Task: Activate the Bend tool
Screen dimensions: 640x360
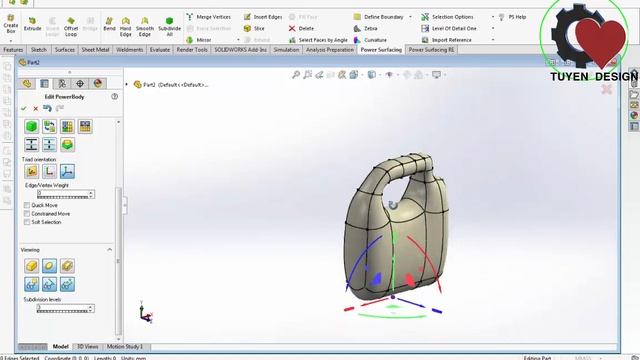Action: click(x=109, y=24)
